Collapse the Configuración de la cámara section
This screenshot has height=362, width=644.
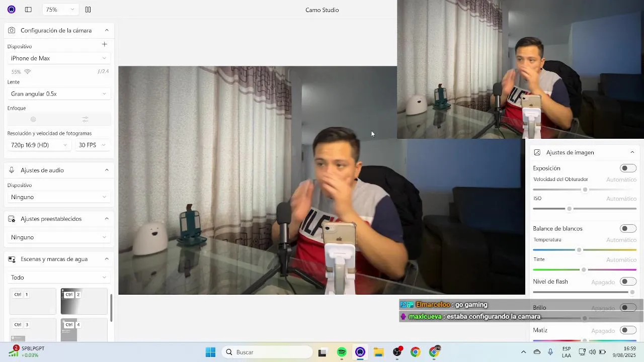point(107,31)
